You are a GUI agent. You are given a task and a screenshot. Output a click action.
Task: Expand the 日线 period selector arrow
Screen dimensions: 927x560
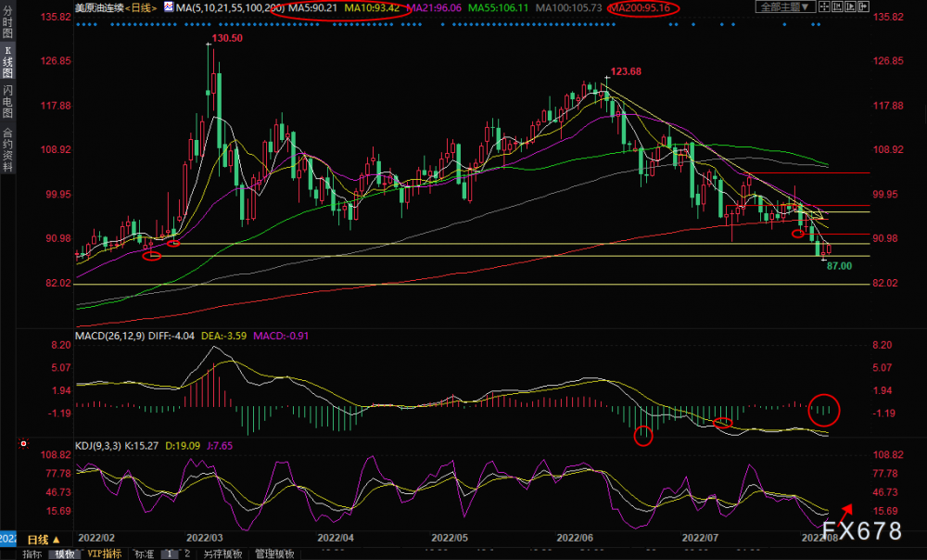point(57,540)
